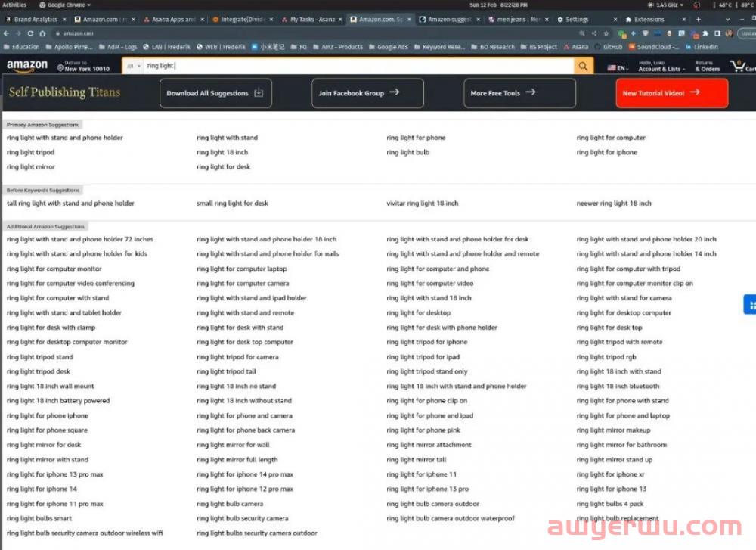The height and width of the screenshot is (550, 756).
Task: Open the Amz - Products bookmarks folder
Action: point(338,47)
